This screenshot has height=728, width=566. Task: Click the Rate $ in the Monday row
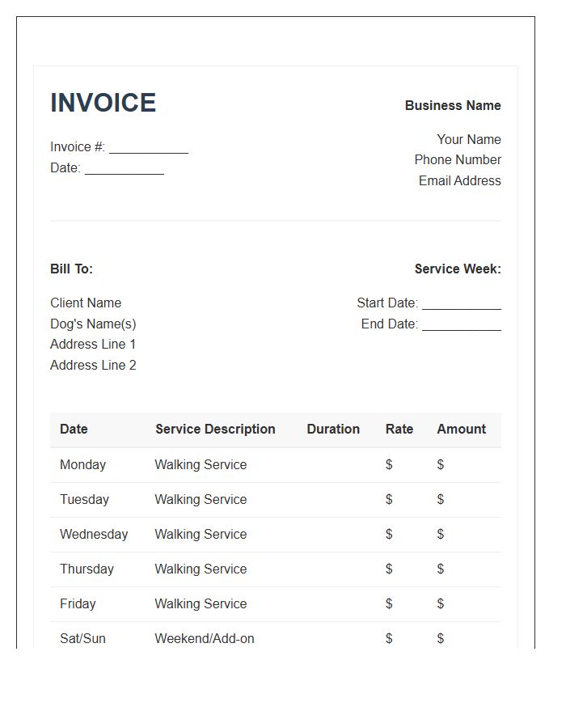coord(389,465)
